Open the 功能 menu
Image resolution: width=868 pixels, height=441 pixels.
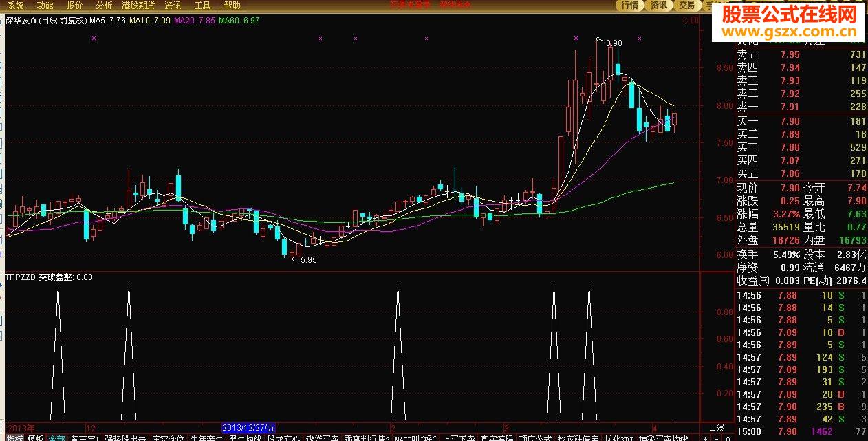[x=45, y=5]
